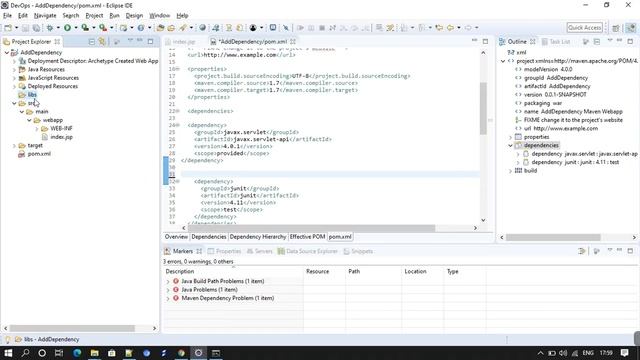Click the Open Type package icon in toolbar
Screen dimensions: 640x360
160,28
